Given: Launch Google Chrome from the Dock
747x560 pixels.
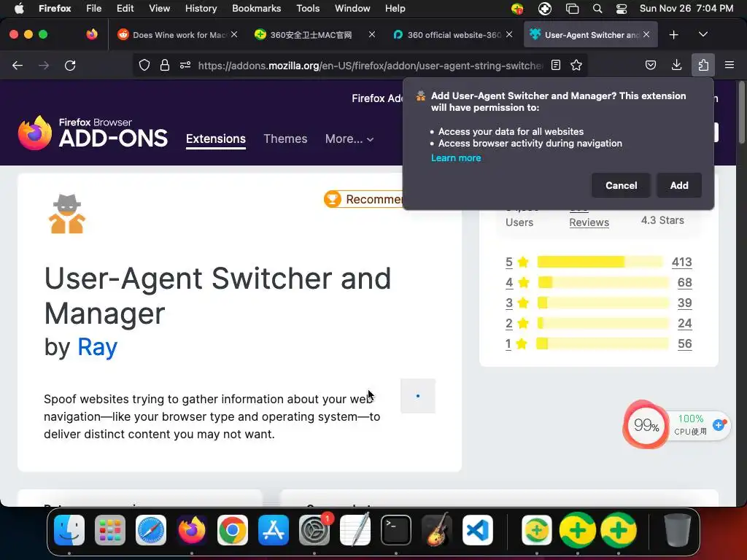Looking at the screenshot, I should point(233,530).
